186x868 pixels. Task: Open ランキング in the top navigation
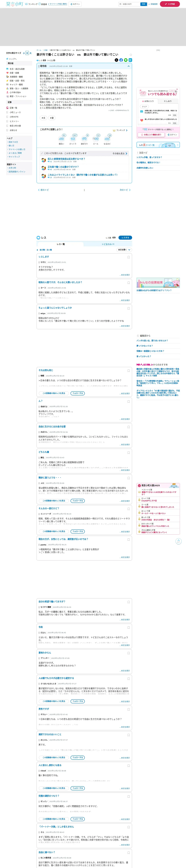click(x=31, y=4)
